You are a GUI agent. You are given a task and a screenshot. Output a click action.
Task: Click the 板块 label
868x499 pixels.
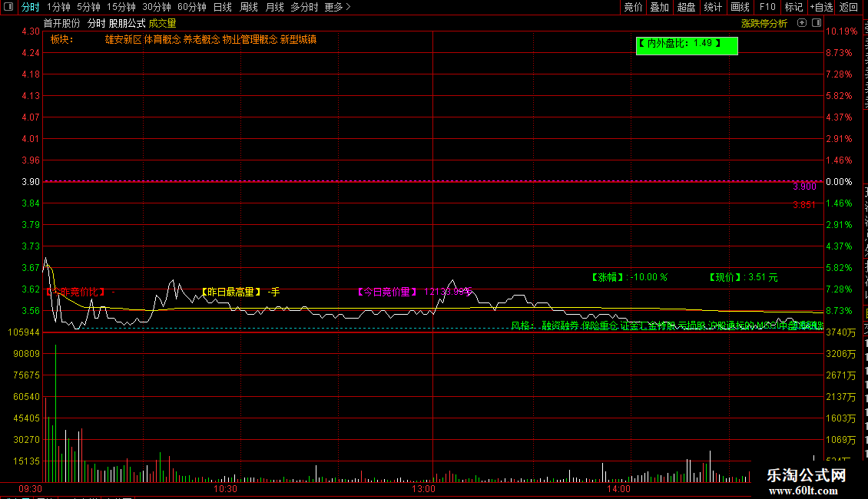[62, 39]
